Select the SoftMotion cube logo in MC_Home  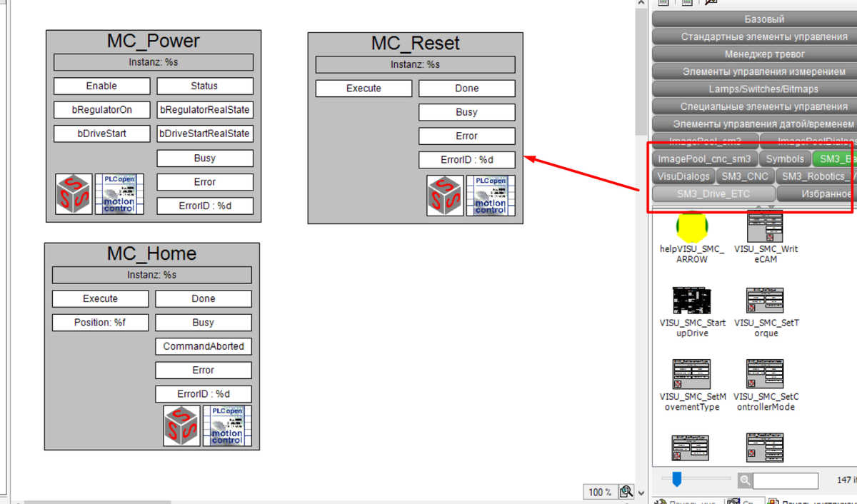point(181,426)
